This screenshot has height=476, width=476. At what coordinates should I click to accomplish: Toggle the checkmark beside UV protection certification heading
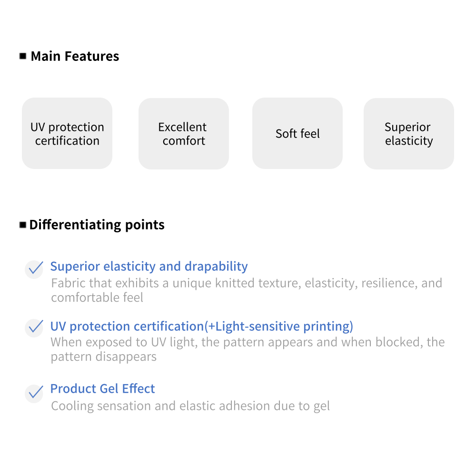34,327
